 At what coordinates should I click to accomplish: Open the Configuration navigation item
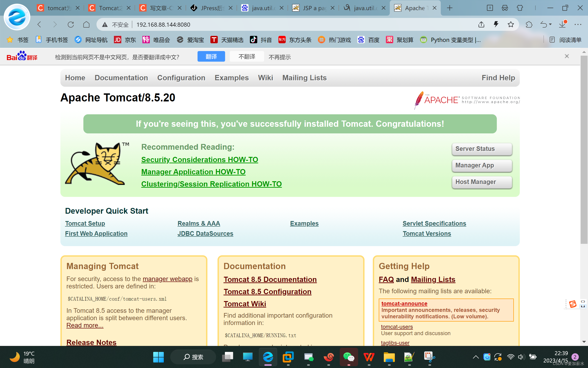(x=181, y=78)
